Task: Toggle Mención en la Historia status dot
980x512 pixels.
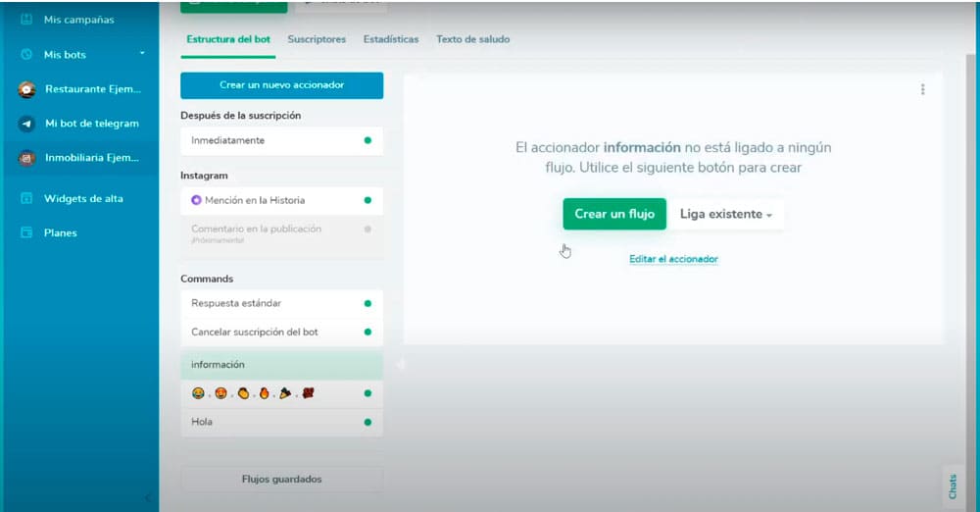Action: [x=367, y=200]
